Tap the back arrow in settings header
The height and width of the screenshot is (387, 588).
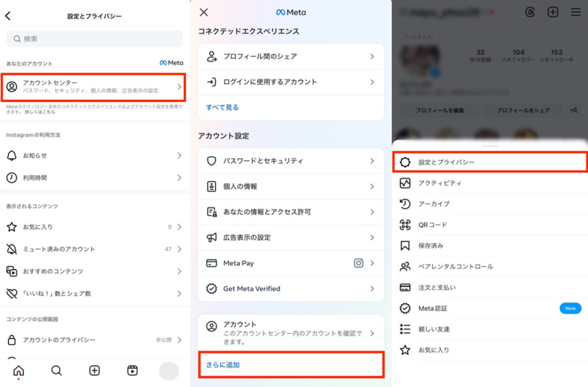coord(8,16)
